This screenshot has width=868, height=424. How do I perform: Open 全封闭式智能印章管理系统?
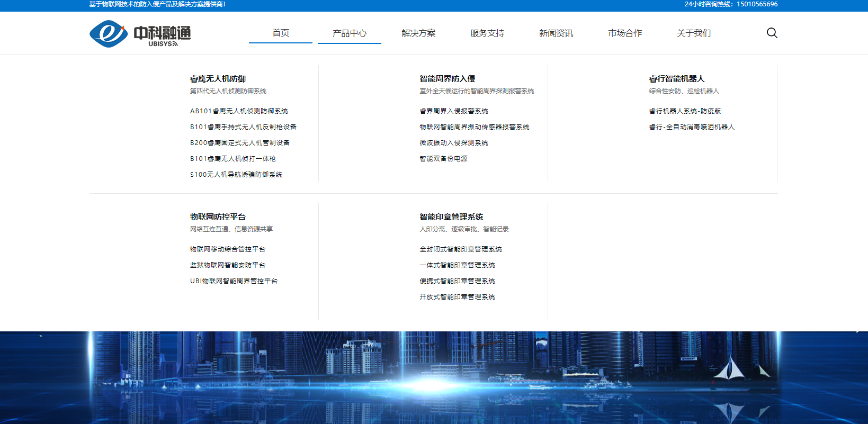tap(461, 249)
